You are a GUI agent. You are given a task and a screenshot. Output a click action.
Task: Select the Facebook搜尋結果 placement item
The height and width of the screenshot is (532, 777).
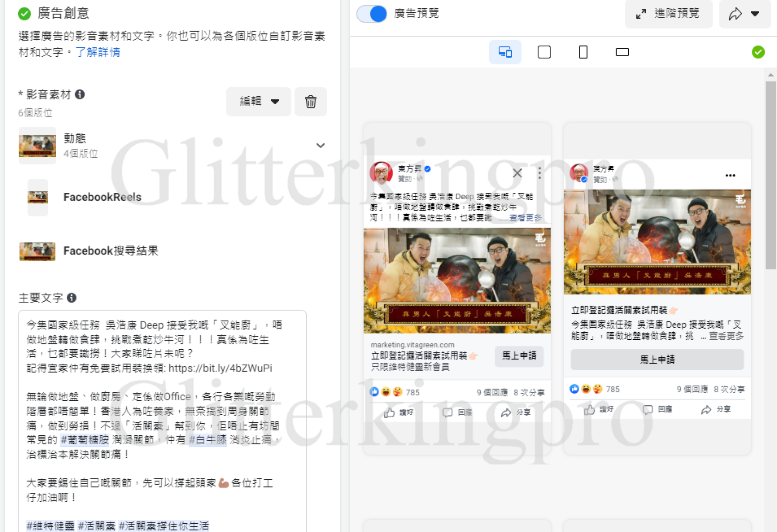tap(110, 251)
